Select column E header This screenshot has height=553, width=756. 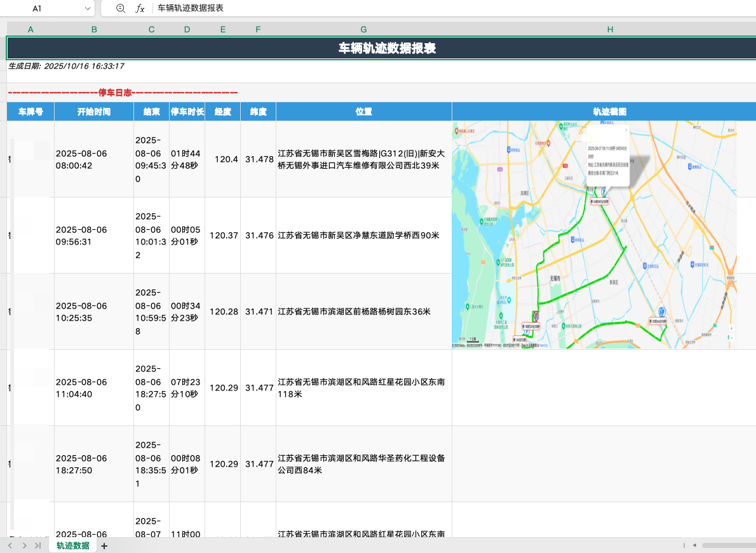pyautogui.click(x=223, y=29)
